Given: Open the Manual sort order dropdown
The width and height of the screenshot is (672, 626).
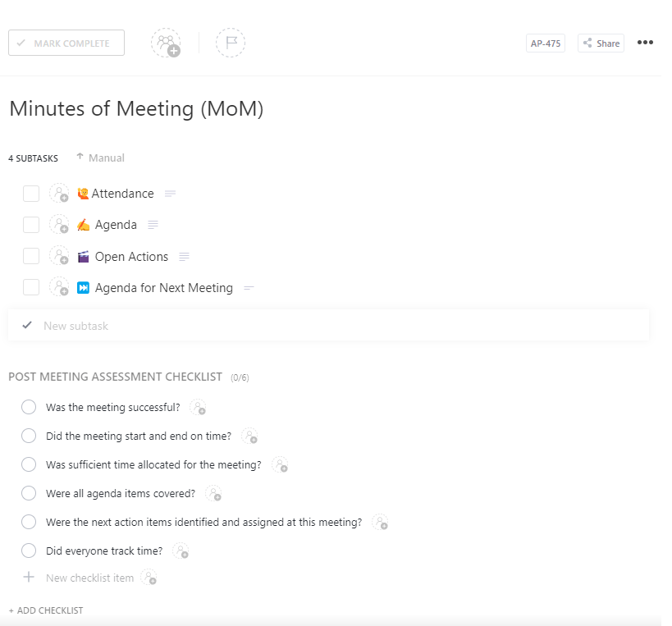Looking at the screenshot, I should (100, 158).
